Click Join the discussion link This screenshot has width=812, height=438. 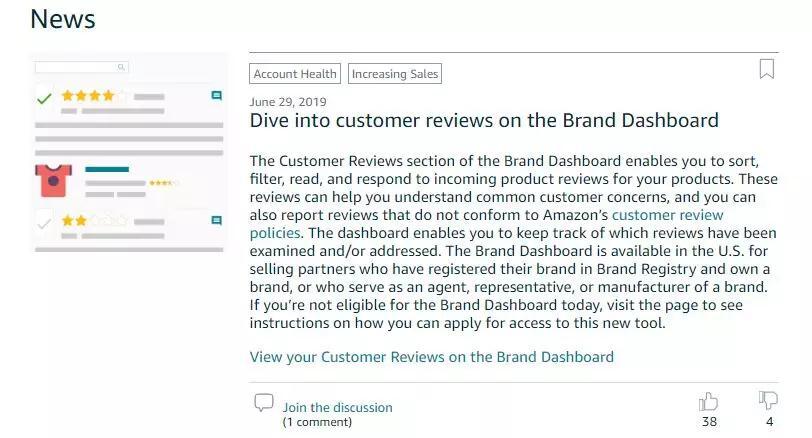click(x=338, y=407)
